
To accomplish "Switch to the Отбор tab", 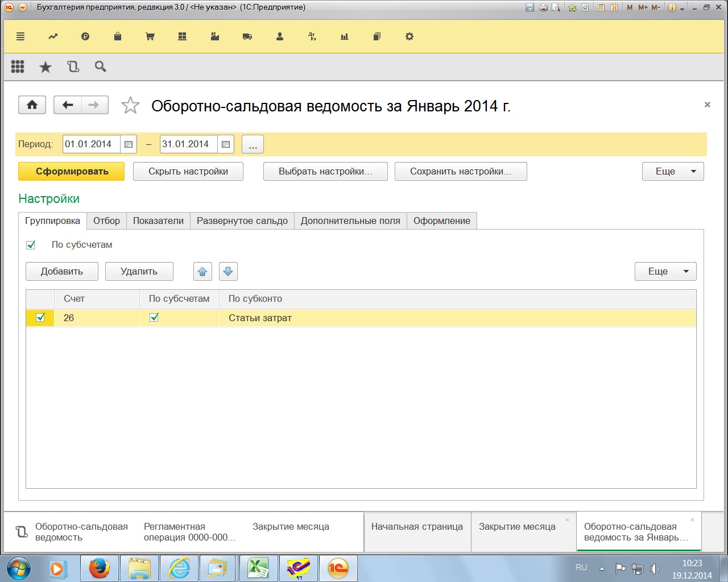I will point(106,221).
